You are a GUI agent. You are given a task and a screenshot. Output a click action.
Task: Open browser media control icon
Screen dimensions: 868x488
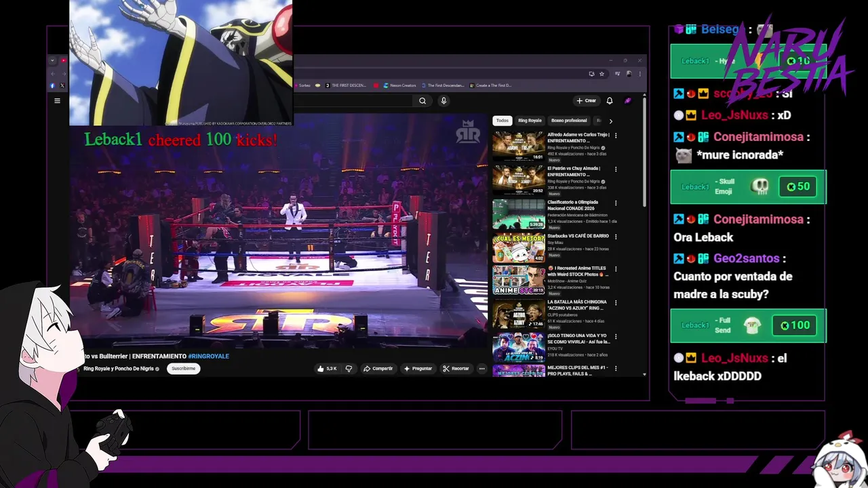tap(618, 74)
